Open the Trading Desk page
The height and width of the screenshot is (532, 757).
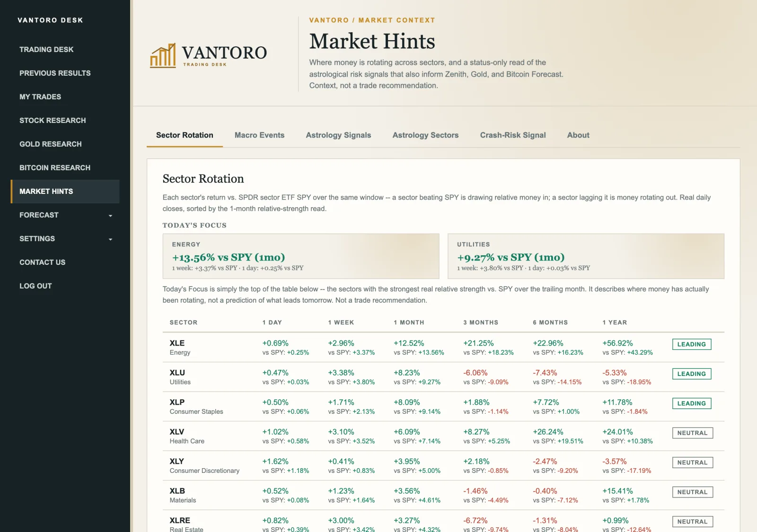coord(46,50)
